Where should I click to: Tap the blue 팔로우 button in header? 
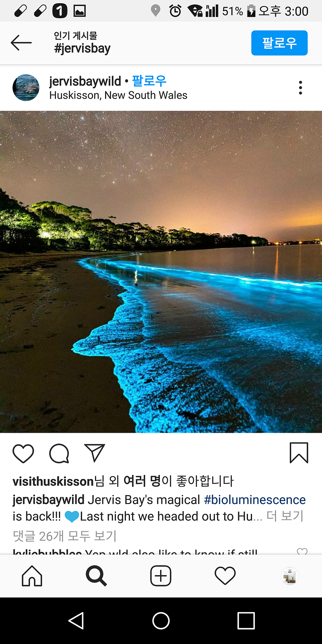point(279,43)
